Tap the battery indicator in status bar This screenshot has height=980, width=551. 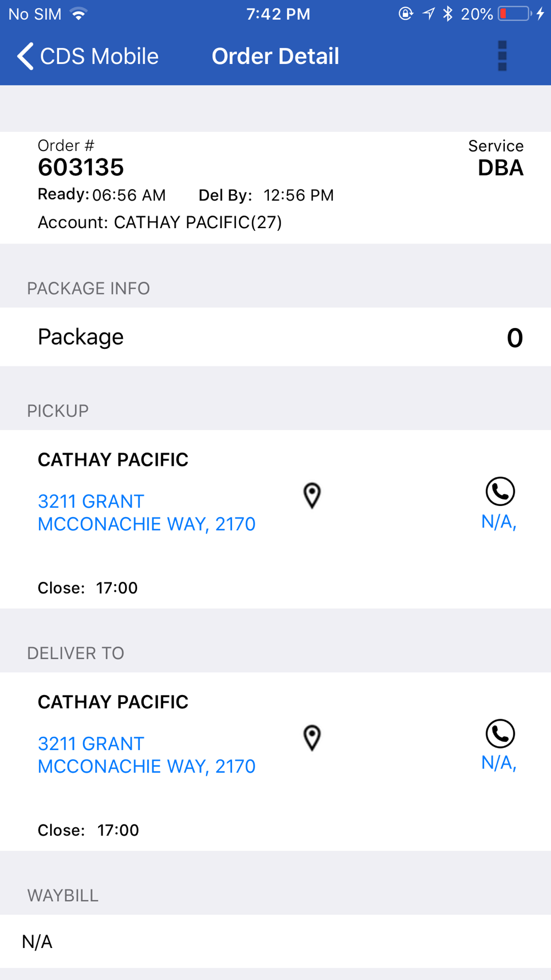click(515, 13)
